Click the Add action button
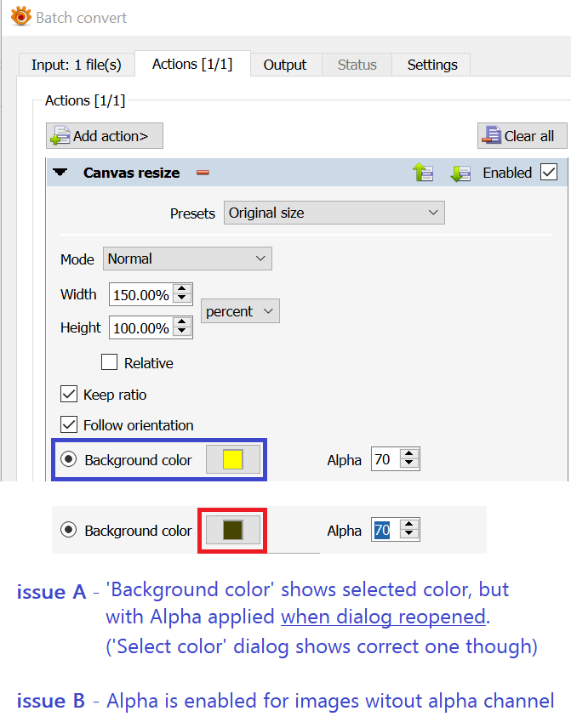 [x=104, y=136]
